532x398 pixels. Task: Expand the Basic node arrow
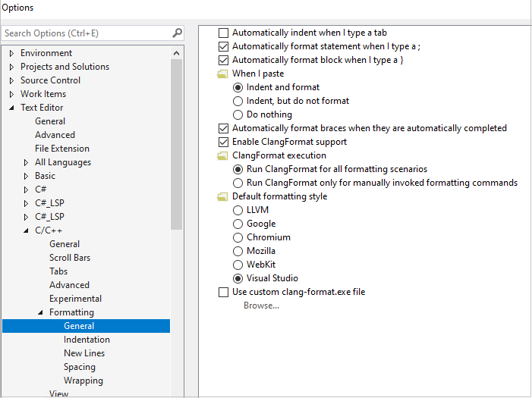(x=26, y=176)
